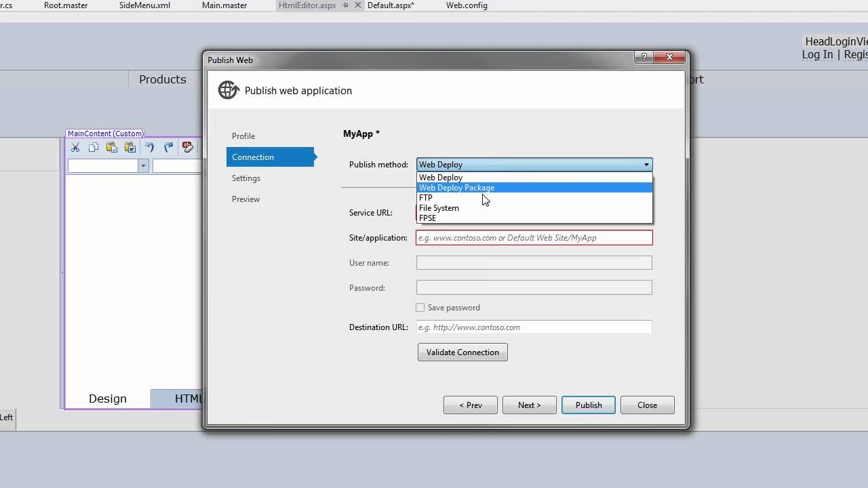The width and height of the screenshot is (868, 488).
Task: Choose FPSE as the publish method
Action: (534, 218)
